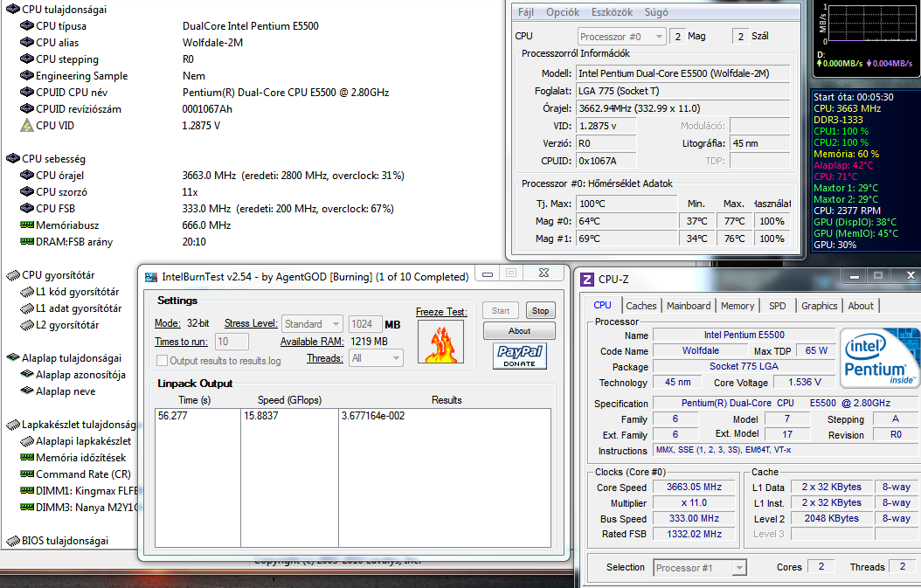Switch to the About tab in CPU-Z
The image size is (921, 588).
(x=861, y=306)
